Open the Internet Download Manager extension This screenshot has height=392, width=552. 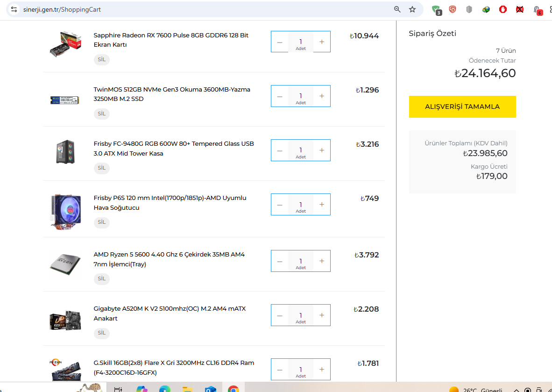point(486,9)
